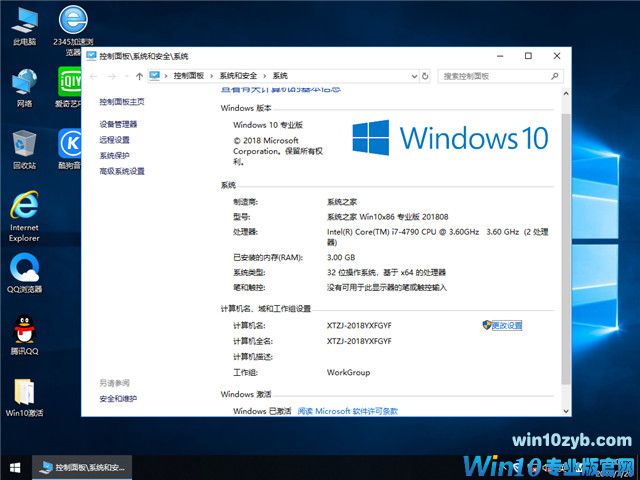Open 系统保护 link

[x=114, y=156]
